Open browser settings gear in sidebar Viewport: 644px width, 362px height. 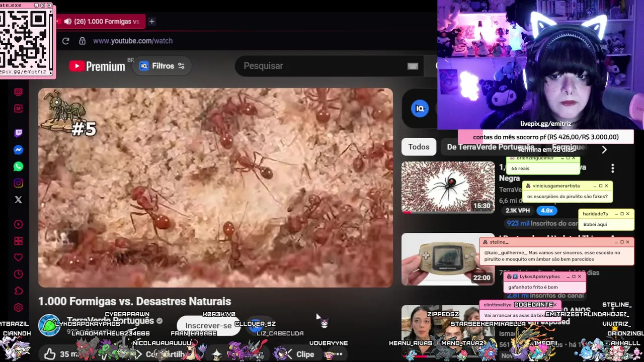coord(19,307)
